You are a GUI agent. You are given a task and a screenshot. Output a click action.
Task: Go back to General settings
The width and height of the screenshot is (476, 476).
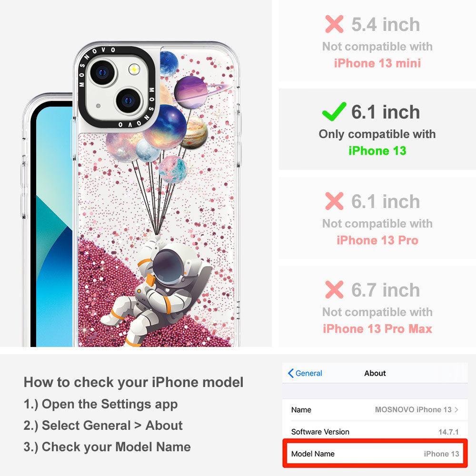click(305, 373)
